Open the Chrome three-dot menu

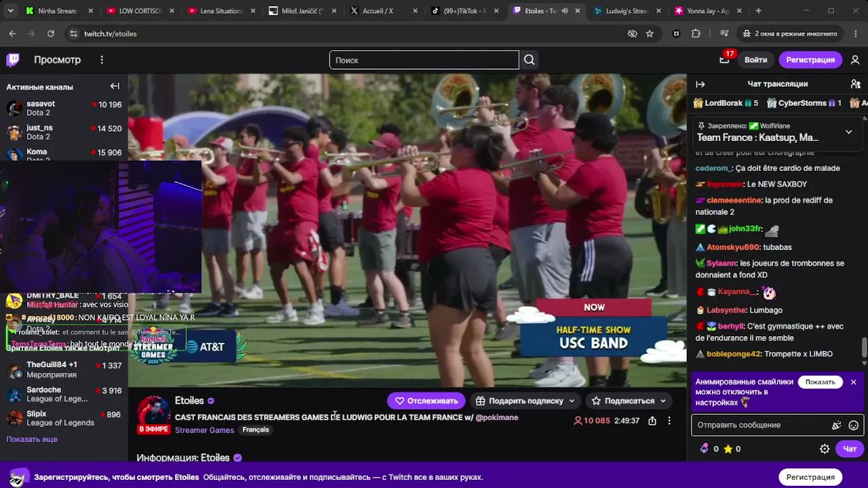(x=855, y=34)
